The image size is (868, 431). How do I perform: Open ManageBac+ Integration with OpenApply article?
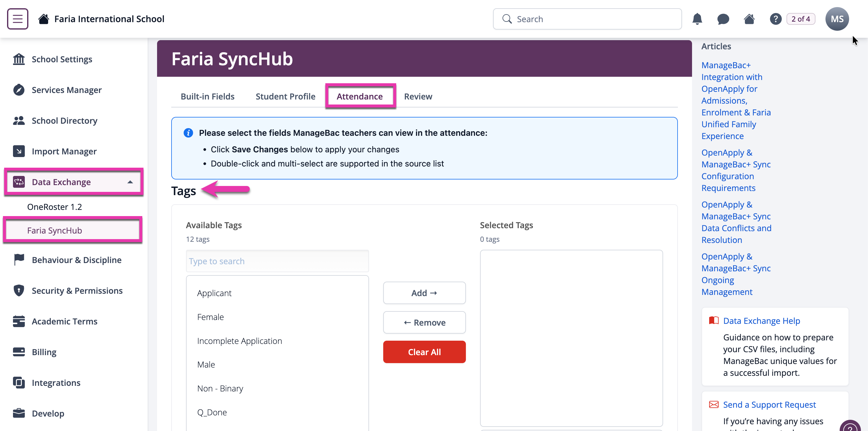click(x=736, y=100)
